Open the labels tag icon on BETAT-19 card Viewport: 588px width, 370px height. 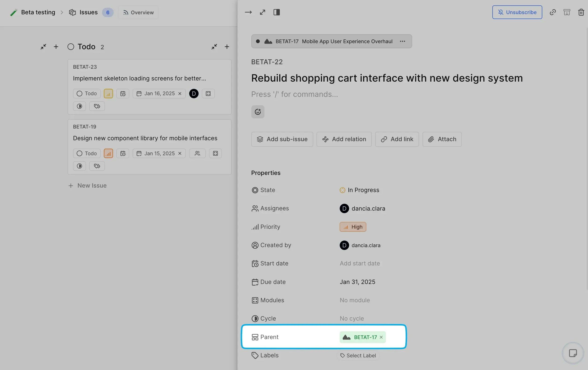tap(97, 166)
